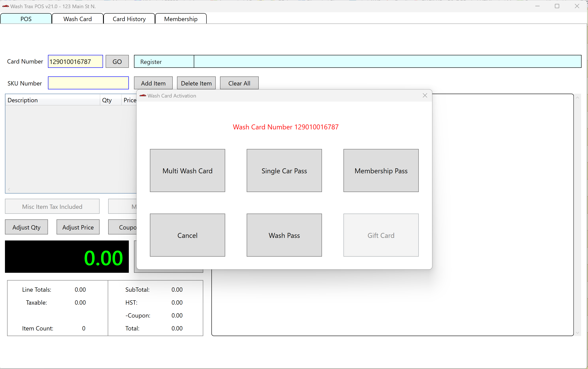Switch to the POS tab
This screenshot has height=369, width=588.
pos(26,19)
